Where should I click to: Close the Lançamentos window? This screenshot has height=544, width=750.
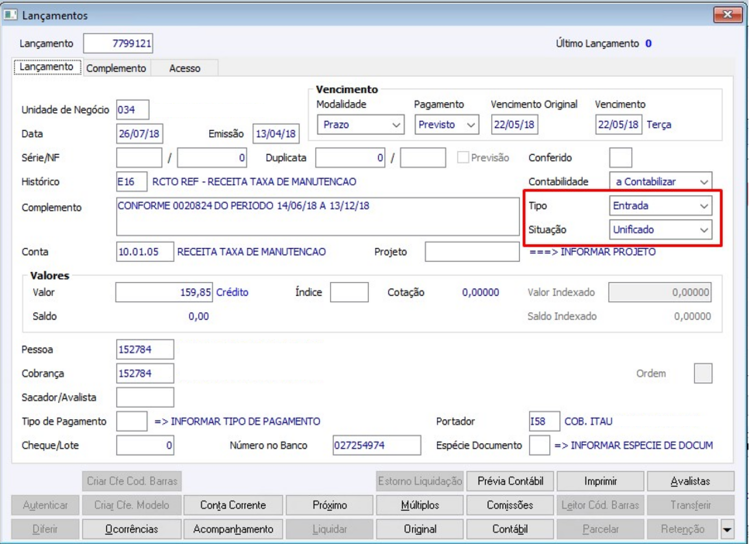tap(728, 15)
